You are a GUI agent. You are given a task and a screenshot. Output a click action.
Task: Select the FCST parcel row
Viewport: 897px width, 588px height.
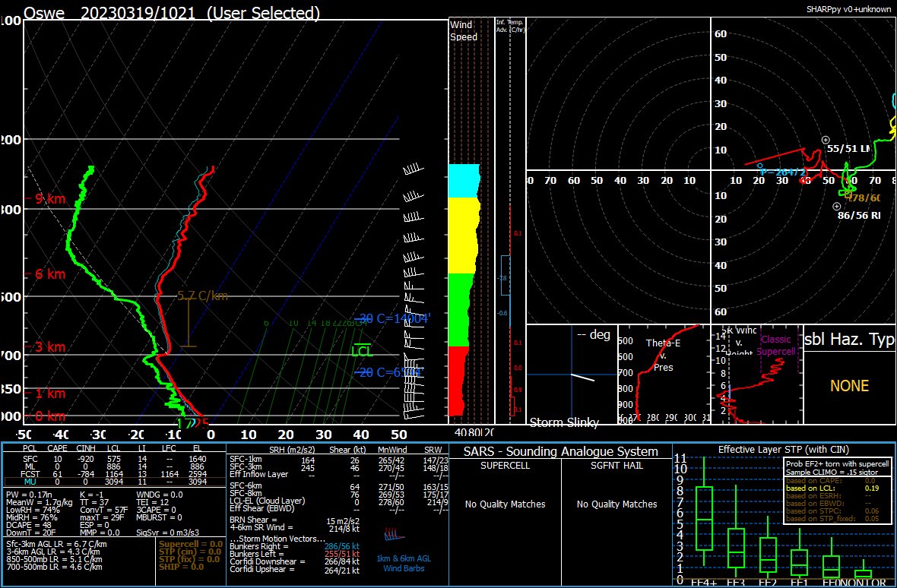click(113, 474)
